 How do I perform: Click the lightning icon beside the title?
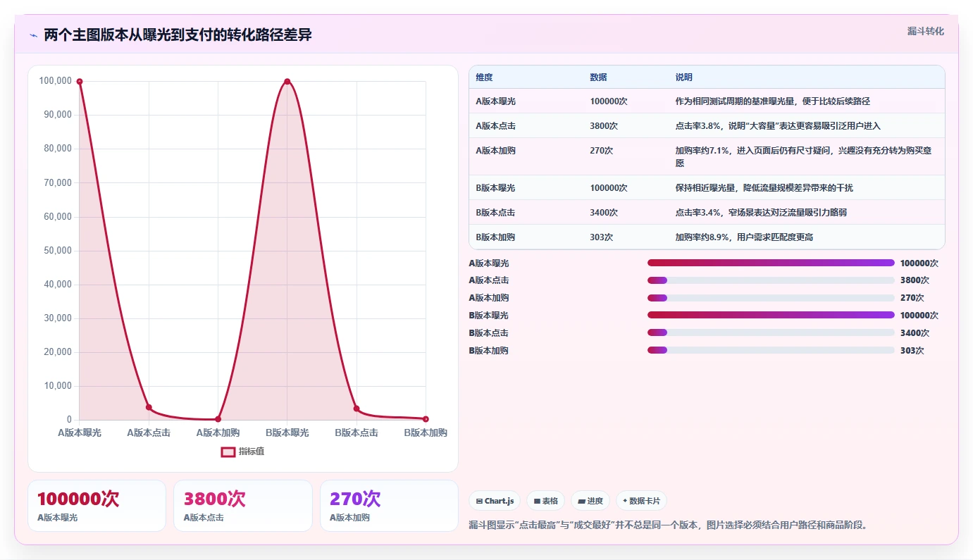[x=33, y=35]
